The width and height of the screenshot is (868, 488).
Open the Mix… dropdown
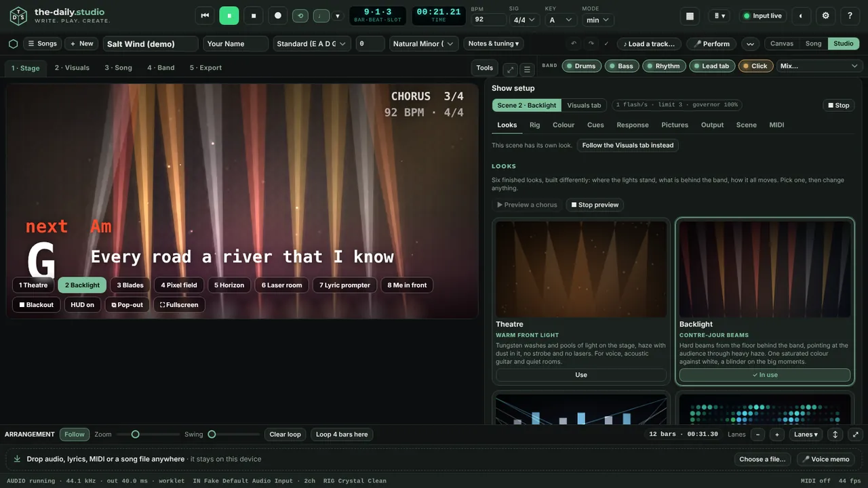click(x=819, y=66)
